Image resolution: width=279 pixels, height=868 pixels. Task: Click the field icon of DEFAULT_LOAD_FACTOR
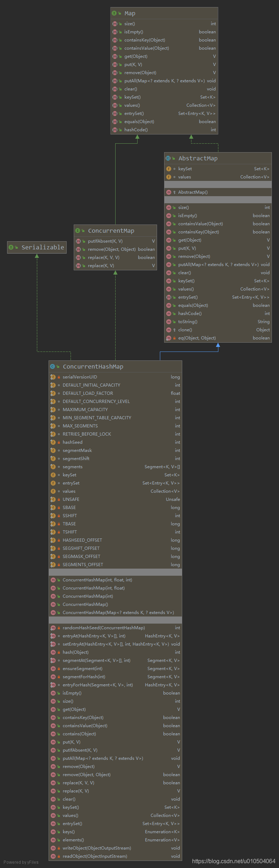pos(53,393)
